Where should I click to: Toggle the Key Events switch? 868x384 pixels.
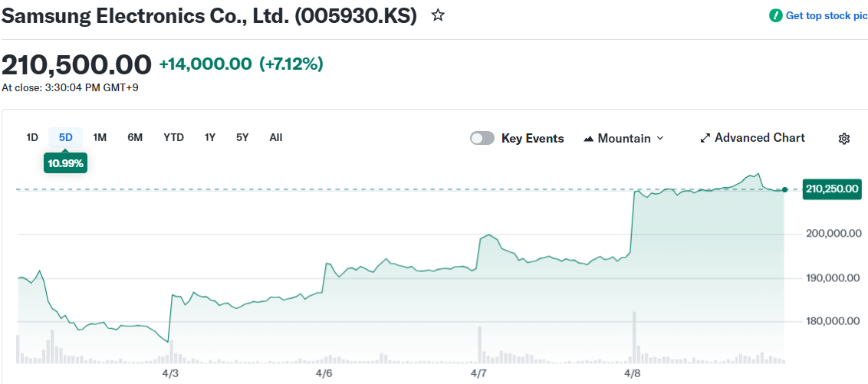[482, 138]
